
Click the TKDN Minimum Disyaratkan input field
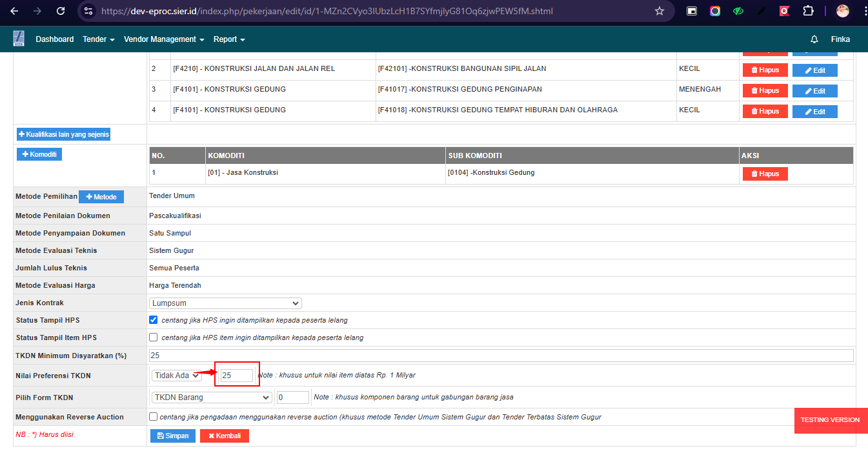point(500,356)
